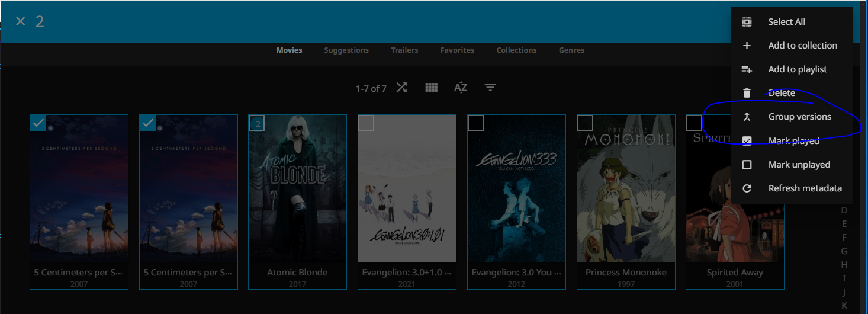Check the Princess Mononoke selection checkbox
868x314 pixels.
pos(585,123)
